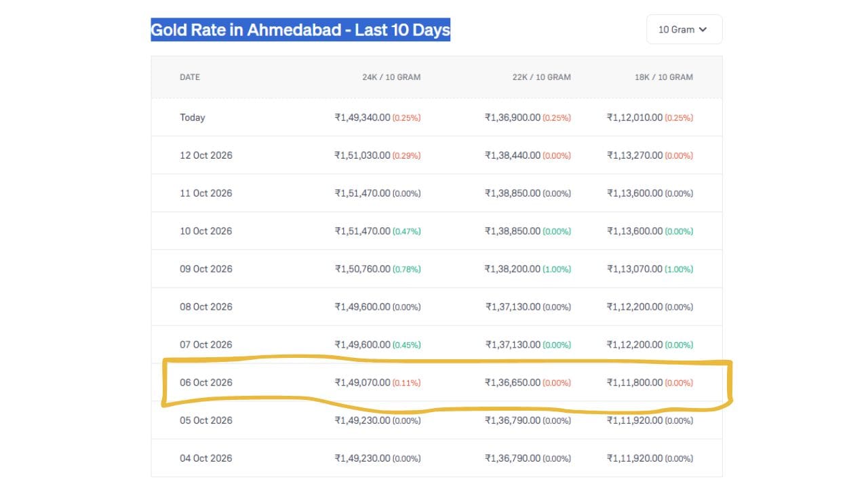
Task: Select the 18K / 10 GRAM column header
Action: pos(664,77)
